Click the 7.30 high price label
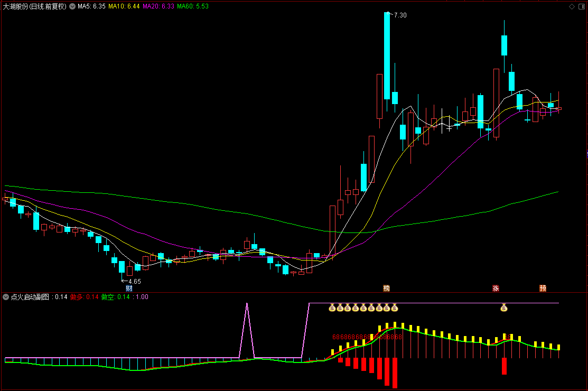Screen dimensions: 588x391 click(x=400, y=15)
